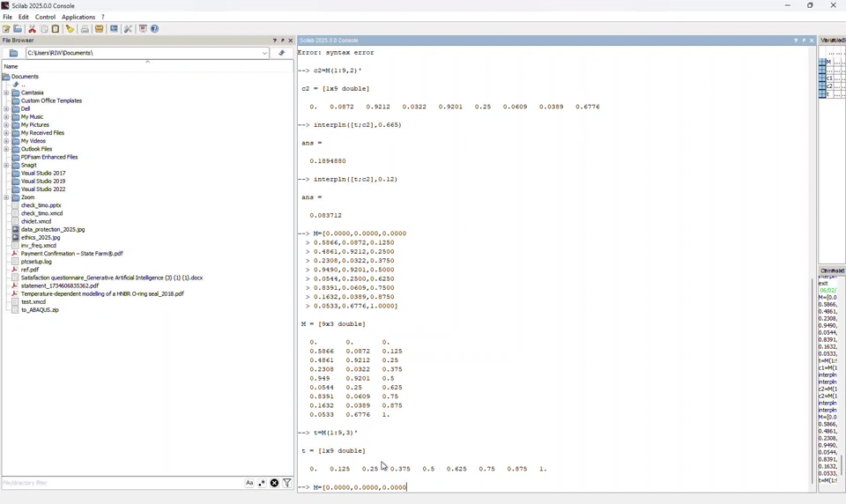This screenshot has height=504, width=846.
Task: Select the data_protection_2025.jpg file
Action: pyautogui.click(x=53, y=229)
